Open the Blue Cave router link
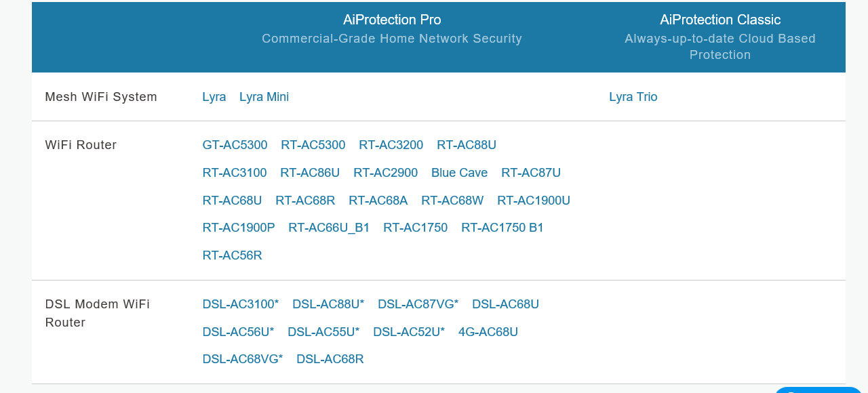The height and width of the screenshot is (393, 868). [x=459, y=173]
